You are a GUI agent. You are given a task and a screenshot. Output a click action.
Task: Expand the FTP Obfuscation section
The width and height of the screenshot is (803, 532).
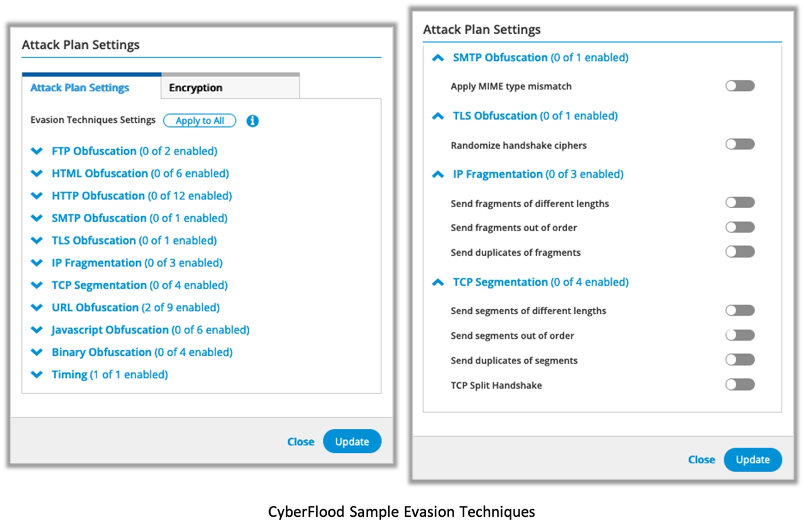pyautogui.click(x=37, y=151)
